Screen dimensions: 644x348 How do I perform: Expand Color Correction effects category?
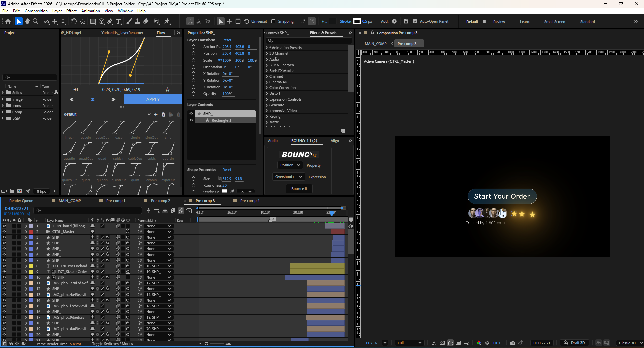point(267,88)
